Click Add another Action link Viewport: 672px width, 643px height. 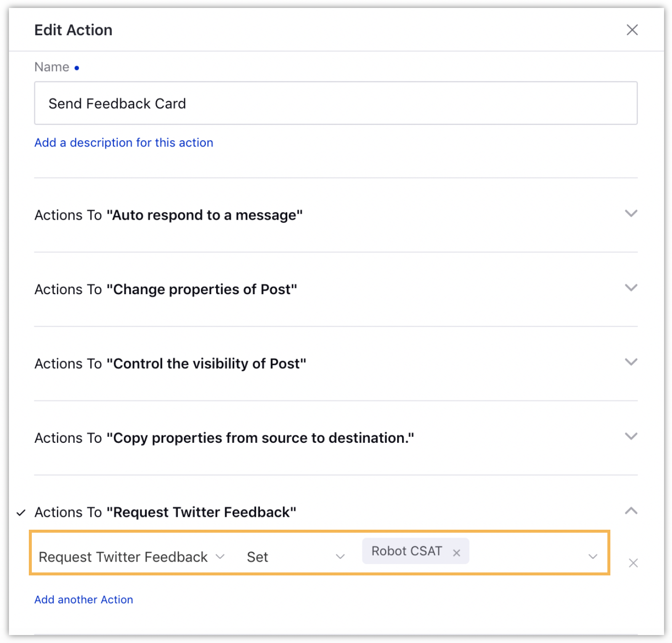point(84,600)
